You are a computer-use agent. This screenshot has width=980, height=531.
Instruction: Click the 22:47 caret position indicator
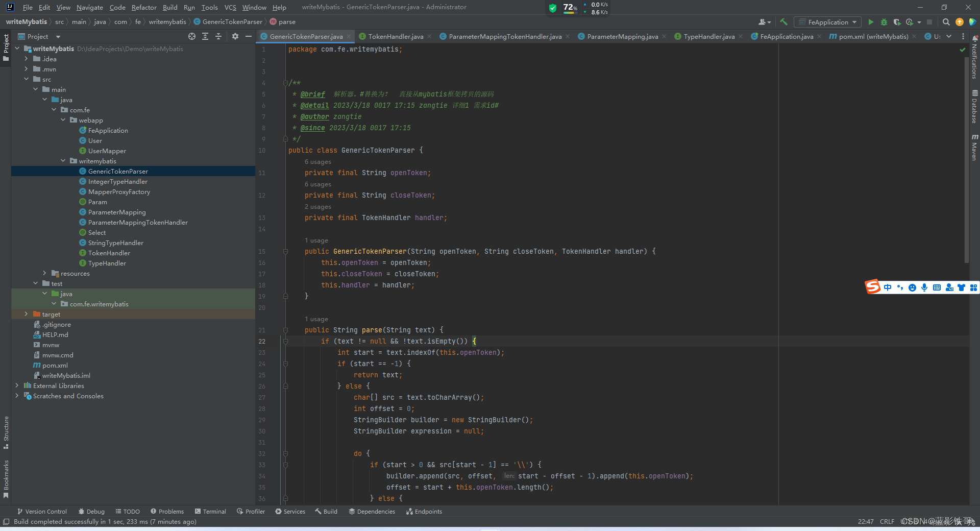point(866,521)
